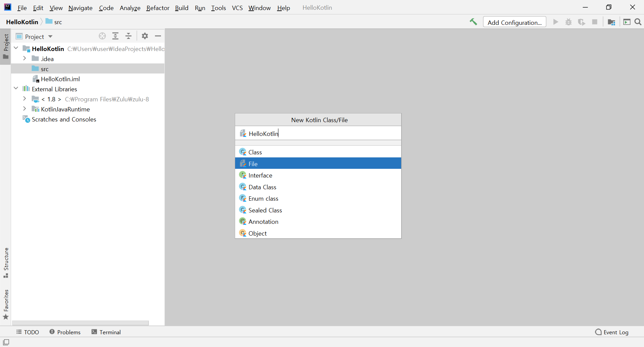Viewport: 644px width, 347px height.
Task: Open the Help menu
Action: click(283, 8)
